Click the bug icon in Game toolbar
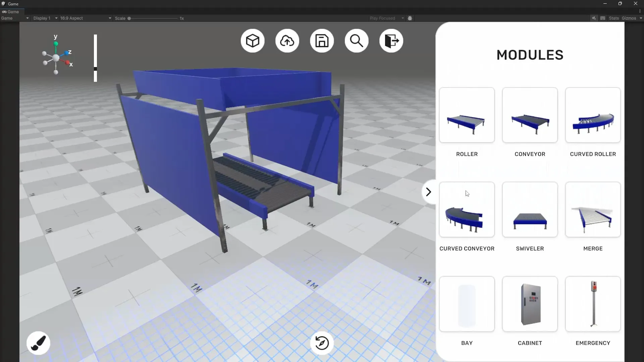Image resolution: width=644 pixels, height=362 pixels. (410, 18)
